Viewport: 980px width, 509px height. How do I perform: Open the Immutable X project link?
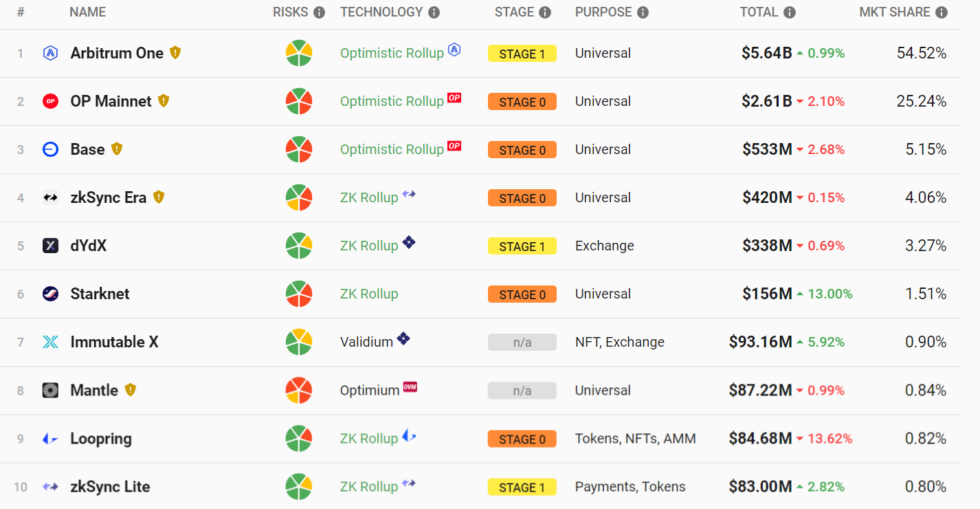point(114,342)
